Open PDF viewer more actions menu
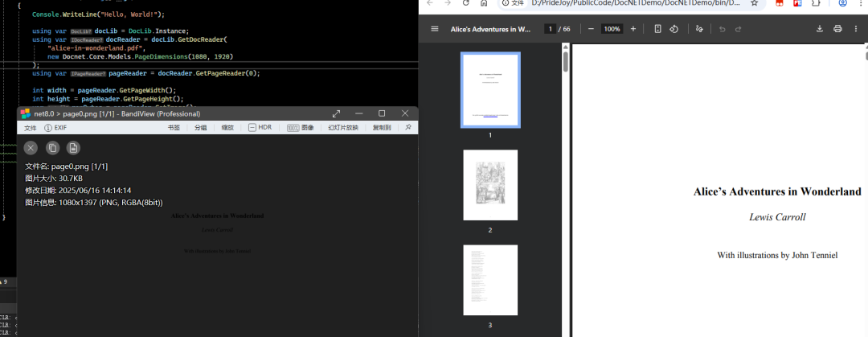 (x=858, y=29)
